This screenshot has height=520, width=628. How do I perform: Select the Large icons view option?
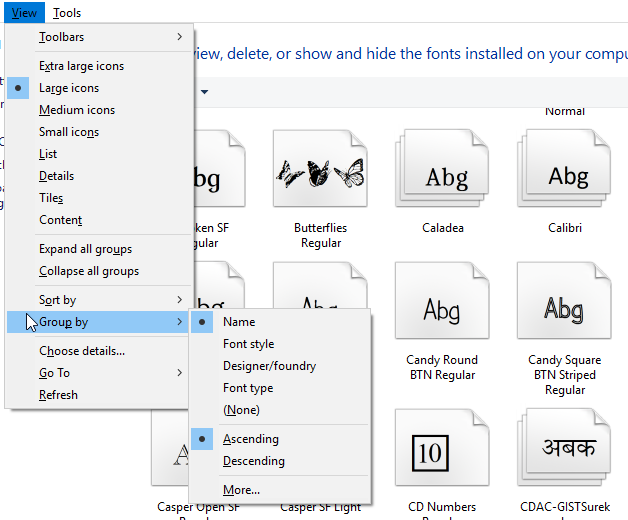click(98, 88)
